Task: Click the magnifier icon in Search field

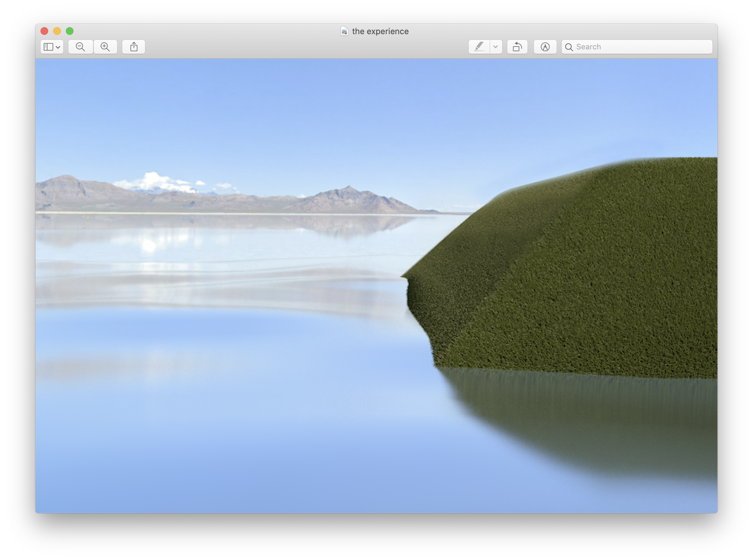Action: [x=569, y=47]
